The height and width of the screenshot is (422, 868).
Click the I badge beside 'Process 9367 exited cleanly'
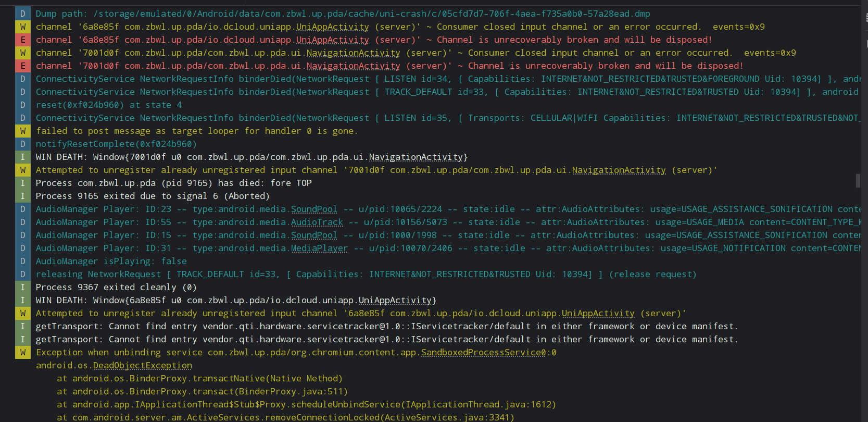(x=23, y=287)
